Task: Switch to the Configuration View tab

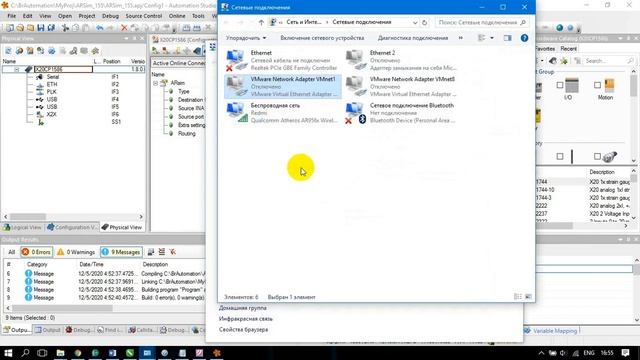Action: tap(72, 227)
